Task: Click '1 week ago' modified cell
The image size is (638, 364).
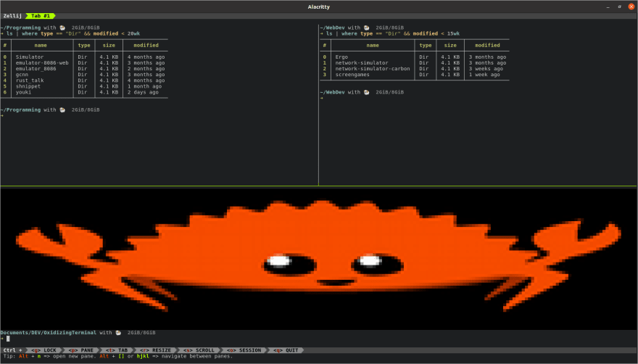Action: coord(484,75)
